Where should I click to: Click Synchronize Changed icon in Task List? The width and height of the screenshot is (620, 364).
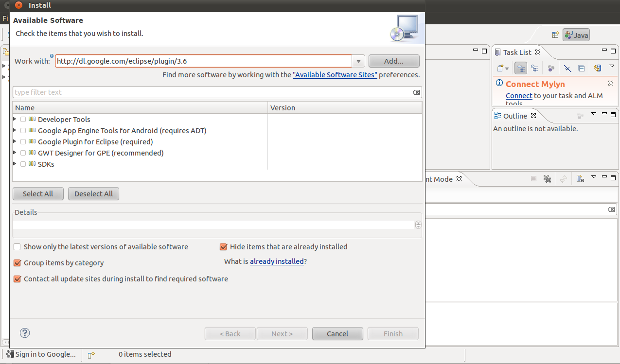point(598,69)
